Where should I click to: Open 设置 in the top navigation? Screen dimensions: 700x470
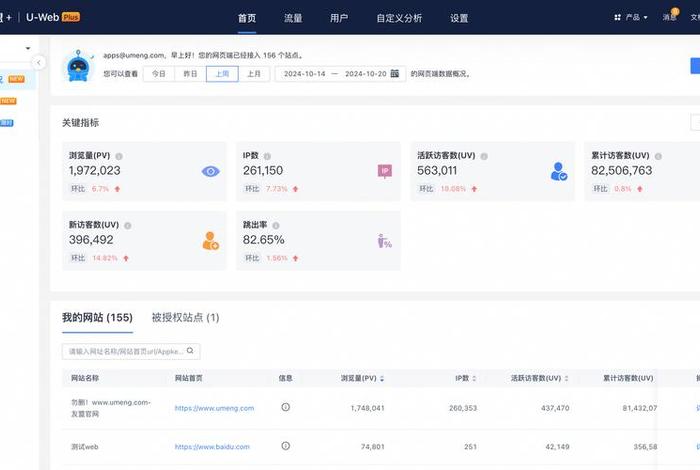459,18
